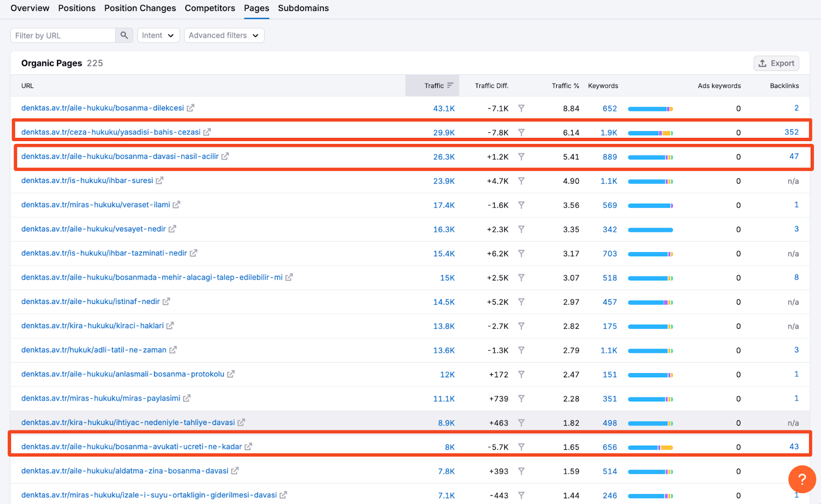
Task: Sort by Traffic Diff. column header
Action: 492,86
